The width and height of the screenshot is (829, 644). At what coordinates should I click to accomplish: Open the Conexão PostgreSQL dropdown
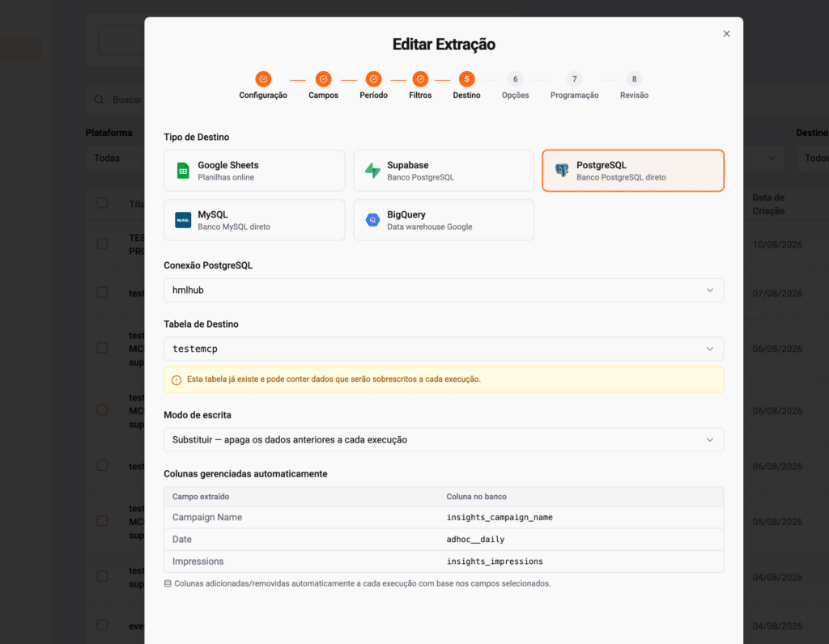pyautogui.click(x=444, y=290)
